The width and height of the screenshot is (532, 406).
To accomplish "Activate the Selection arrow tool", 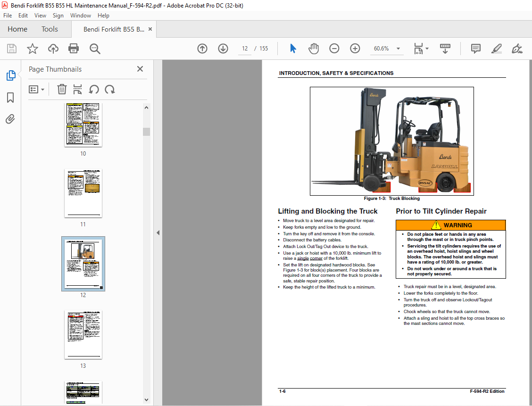I will tap(293, 49).
